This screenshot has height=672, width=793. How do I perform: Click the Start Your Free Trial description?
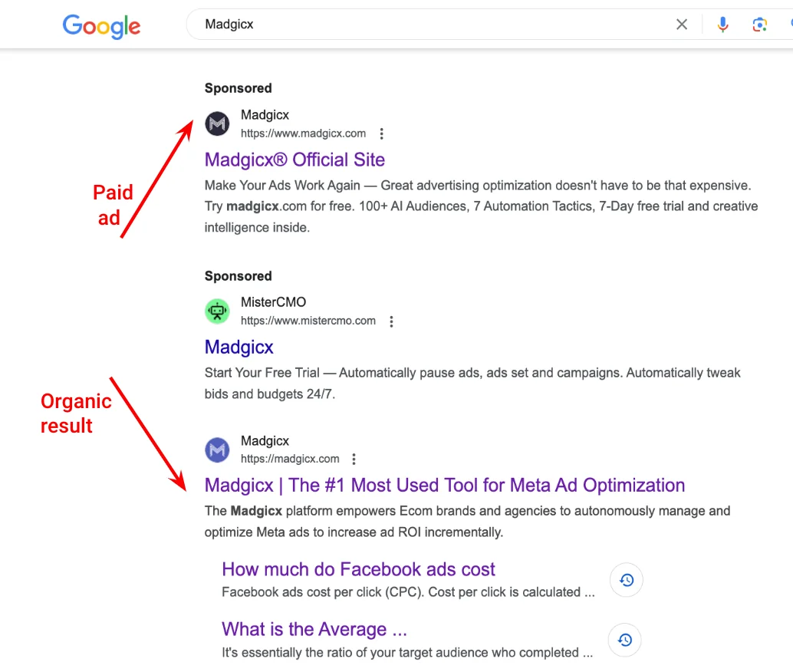click(472, 383)
